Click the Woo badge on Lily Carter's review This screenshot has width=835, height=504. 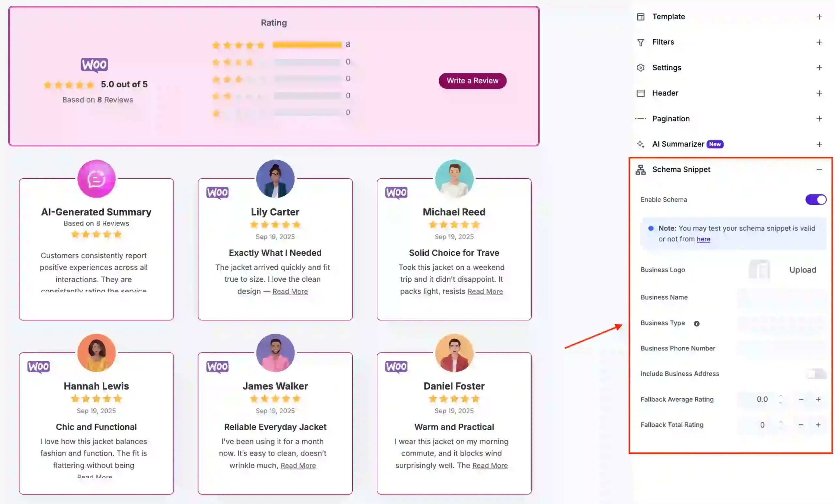point(217,192)
